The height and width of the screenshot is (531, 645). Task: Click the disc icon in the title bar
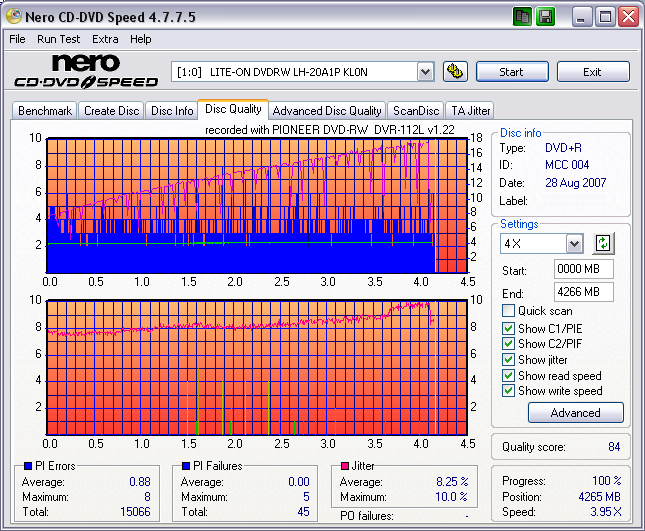(14, 17)
